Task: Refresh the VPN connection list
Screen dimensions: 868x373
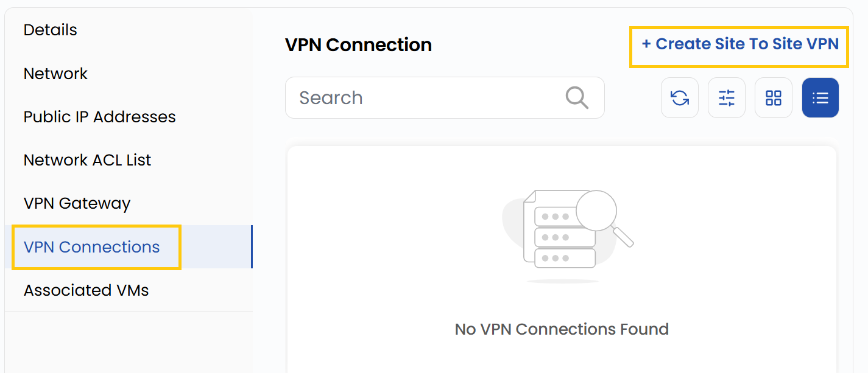Action: 680,98
